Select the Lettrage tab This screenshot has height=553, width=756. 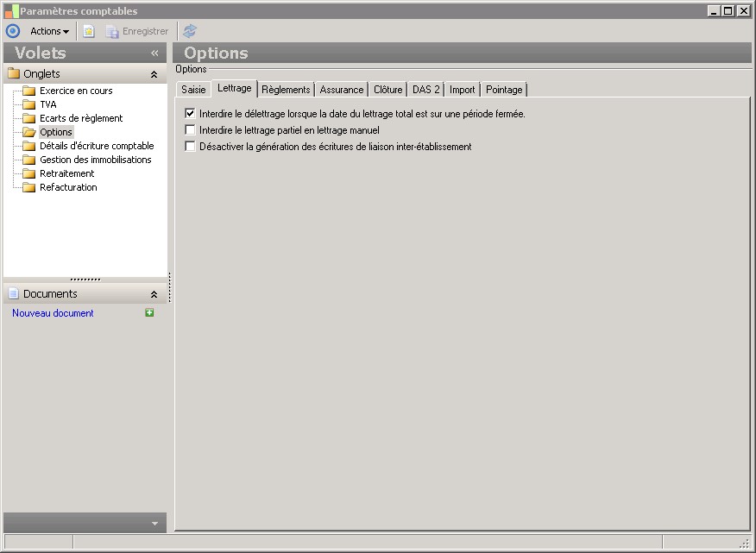point(235,88)
